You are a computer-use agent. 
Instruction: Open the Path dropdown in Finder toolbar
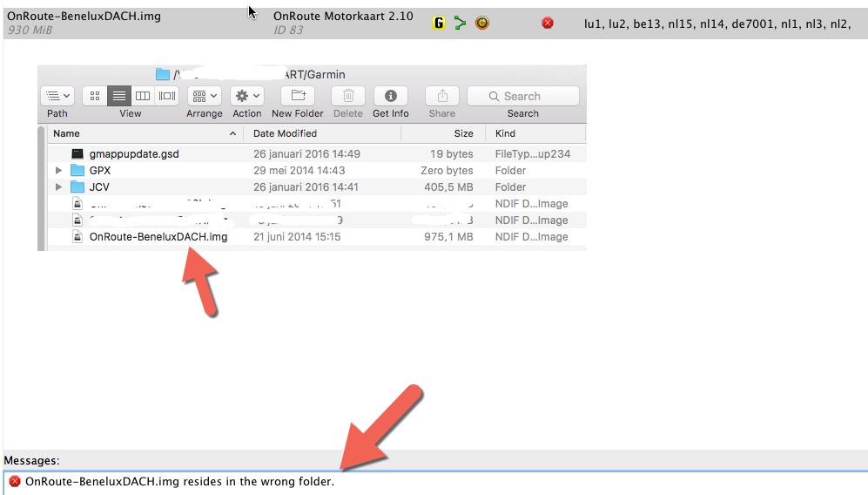(x=57, y=96)
